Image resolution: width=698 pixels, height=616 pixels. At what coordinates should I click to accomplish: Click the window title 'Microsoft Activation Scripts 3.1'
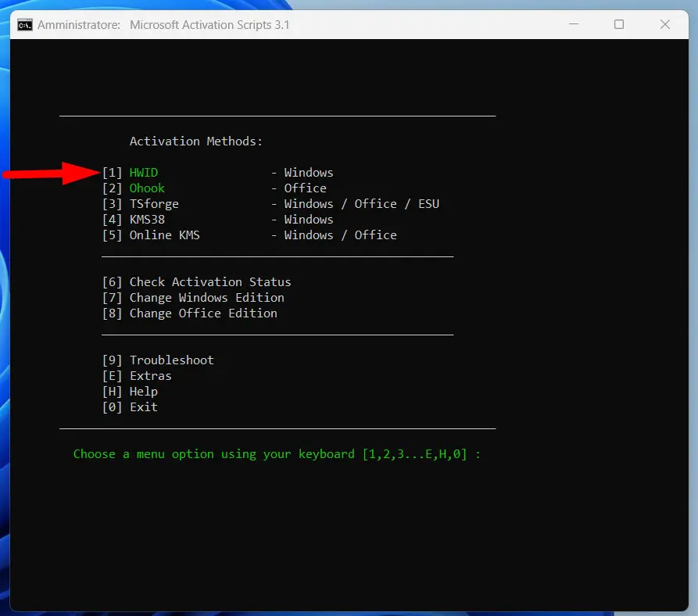[209, 25]
